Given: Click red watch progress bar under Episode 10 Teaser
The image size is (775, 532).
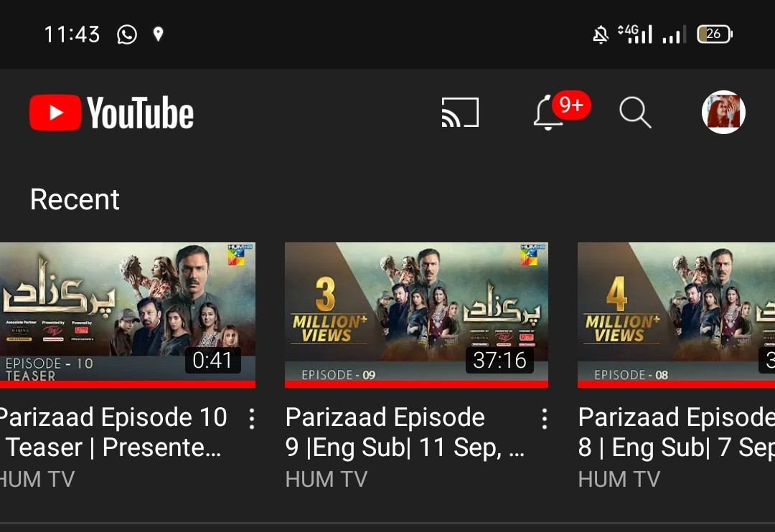Looking at the screenshot, I should pyautogui.click(x=128, y=384).
